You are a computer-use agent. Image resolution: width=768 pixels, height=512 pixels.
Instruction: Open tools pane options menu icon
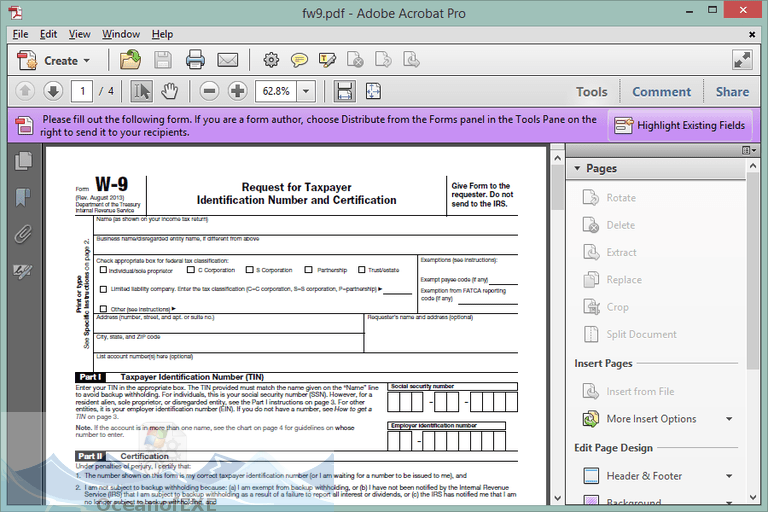(748, 150)
